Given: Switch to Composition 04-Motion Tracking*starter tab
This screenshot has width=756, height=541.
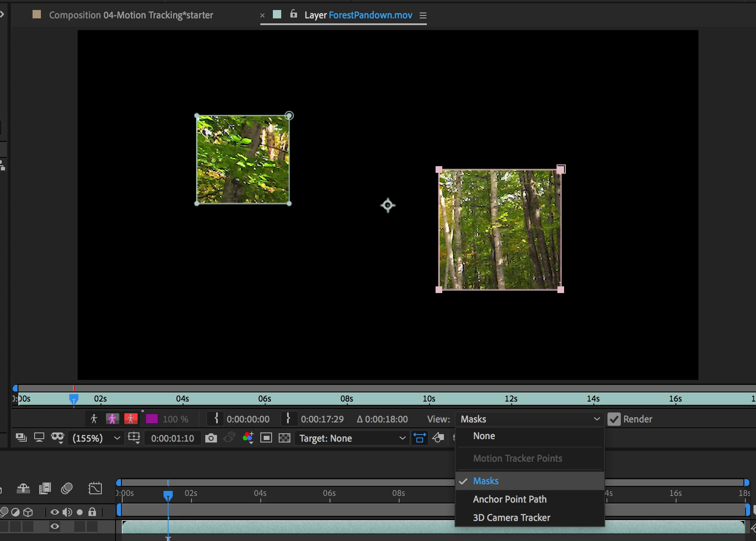Looking at the screenshot, I should (131, 15).
